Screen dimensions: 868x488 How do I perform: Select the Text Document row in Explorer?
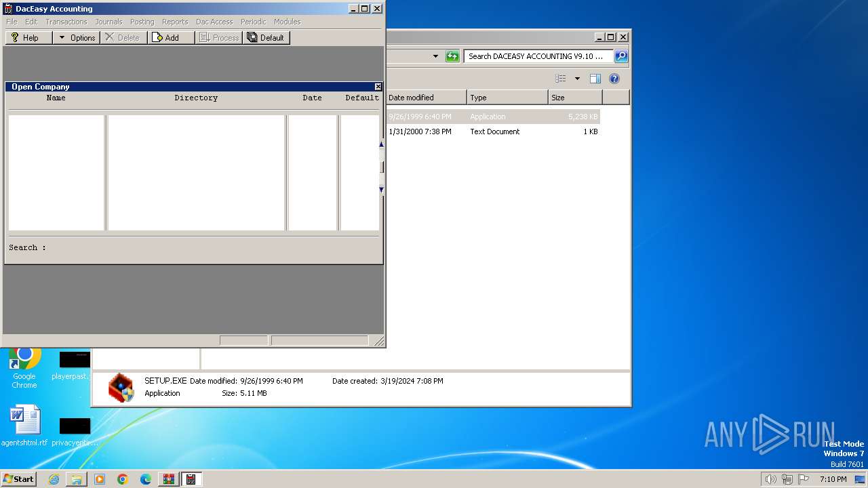494,131
